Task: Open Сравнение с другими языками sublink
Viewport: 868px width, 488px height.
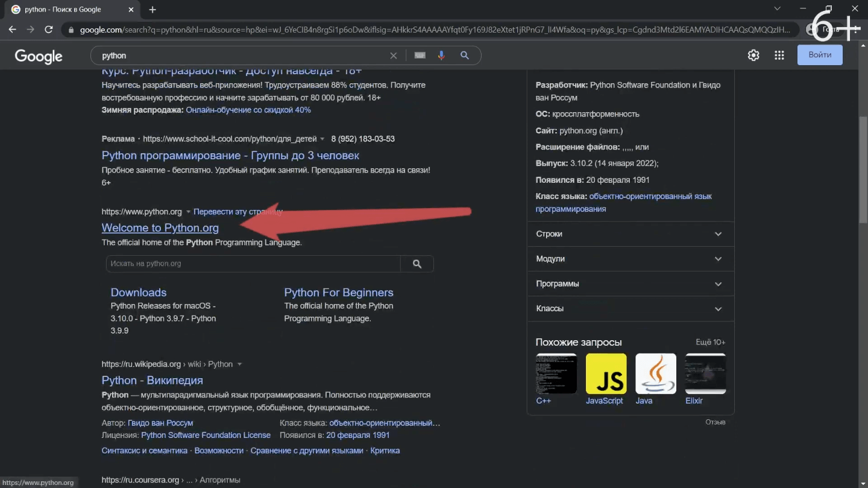Action: [307, 451]
